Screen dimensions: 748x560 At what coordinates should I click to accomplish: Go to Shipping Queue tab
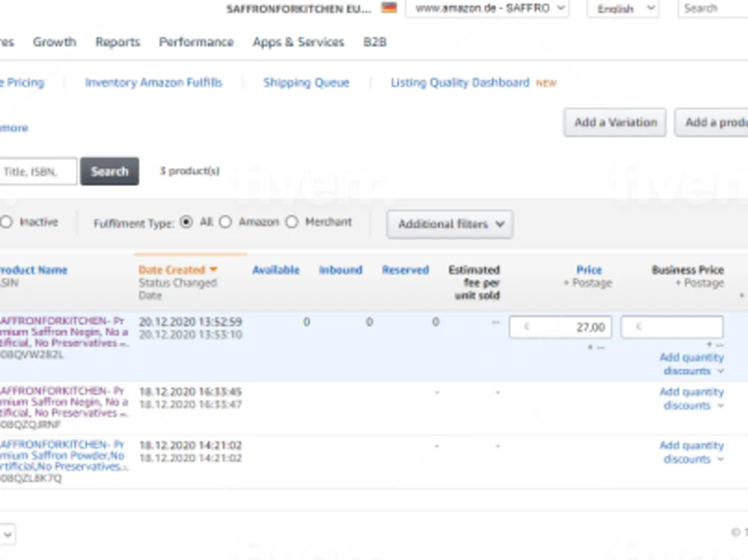306,82
